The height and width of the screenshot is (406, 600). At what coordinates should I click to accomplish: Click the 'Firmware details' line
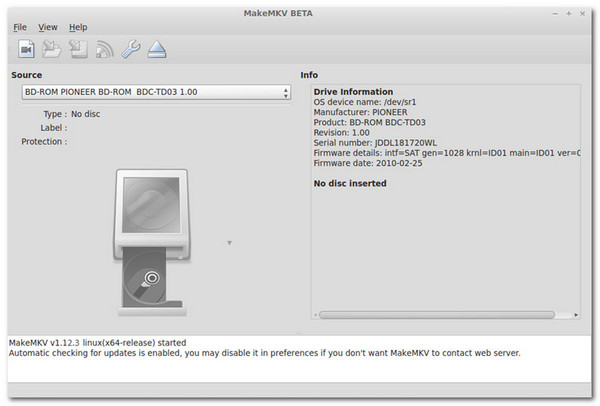pos(447,153)
